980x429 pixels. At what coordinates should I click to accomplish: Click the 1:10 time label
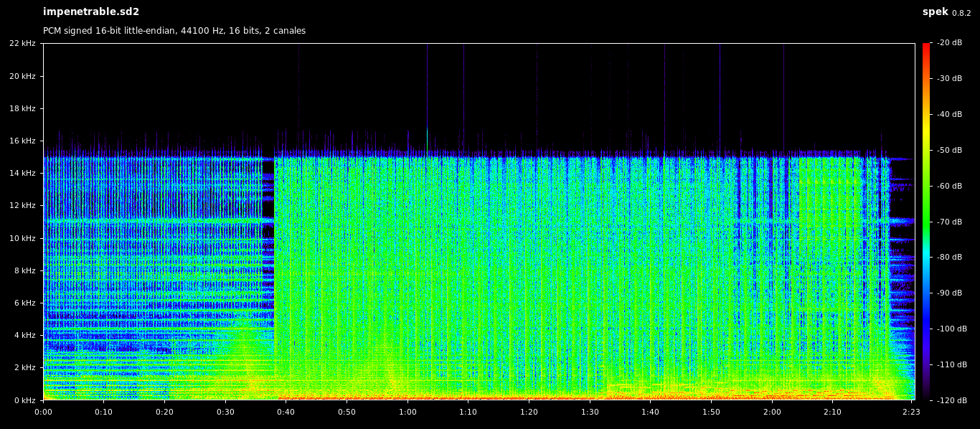click(x=468, y=412)
